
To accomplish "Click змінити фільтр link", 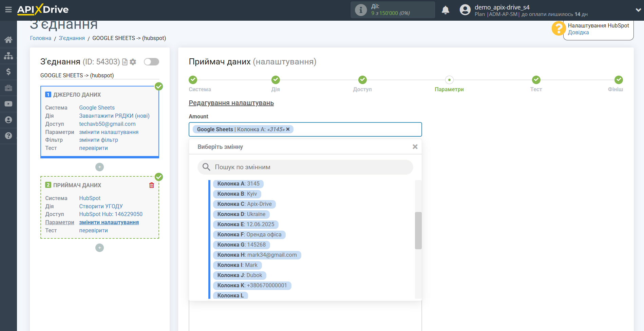I will point(99,140).
